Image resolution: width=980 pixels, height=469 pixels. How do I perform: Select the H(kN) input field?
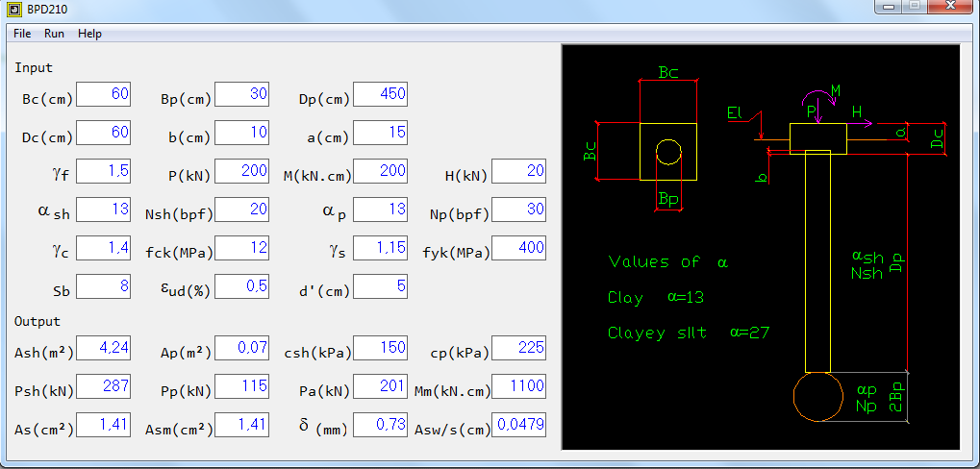coord(518,172)
